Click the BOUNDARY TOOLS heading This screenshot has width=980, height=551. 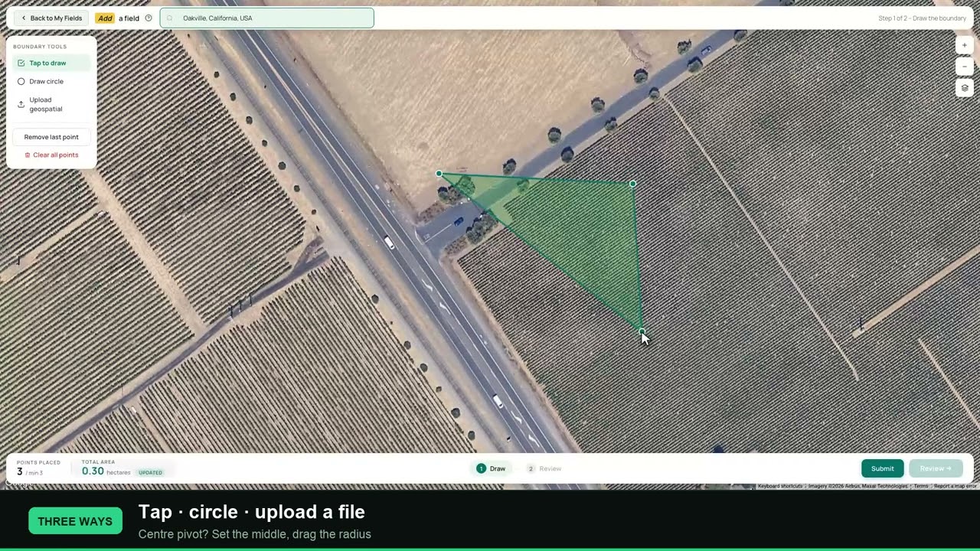tap(40, 47)
